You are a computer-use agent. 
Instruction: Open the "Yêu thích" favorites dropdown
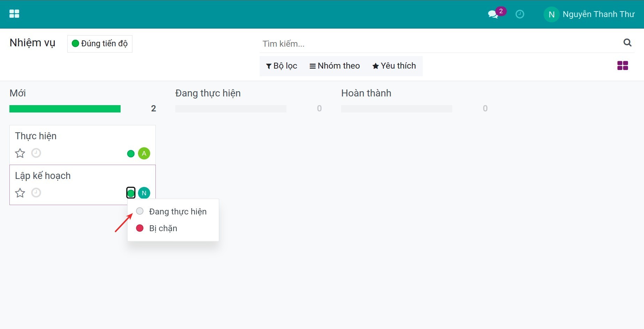coord(394,66)
